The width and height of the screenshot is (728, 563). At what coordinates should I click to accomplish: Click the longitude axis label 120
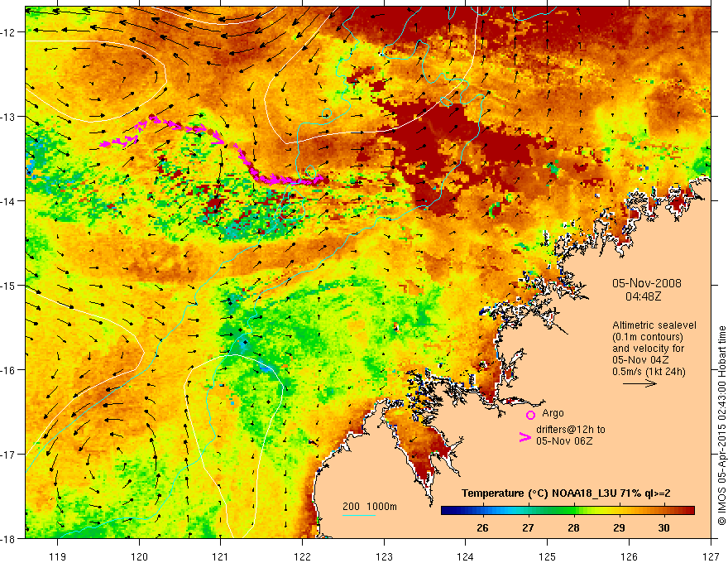(x=139, y=556)
